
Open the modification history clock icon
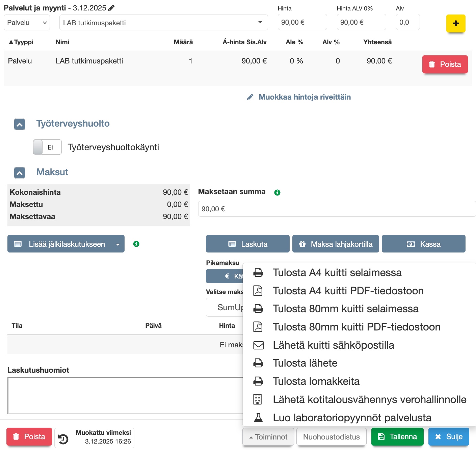[x=63, y=438]
